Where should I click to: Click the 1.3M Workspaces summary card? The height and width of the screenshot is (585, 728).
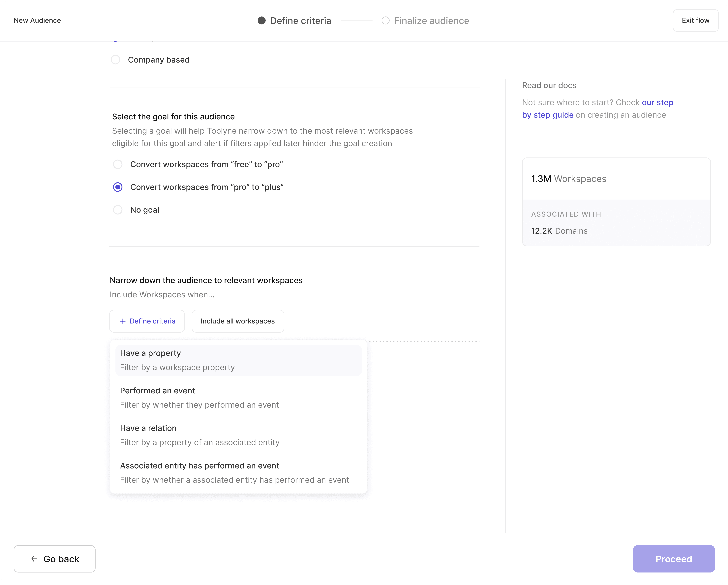616,179
